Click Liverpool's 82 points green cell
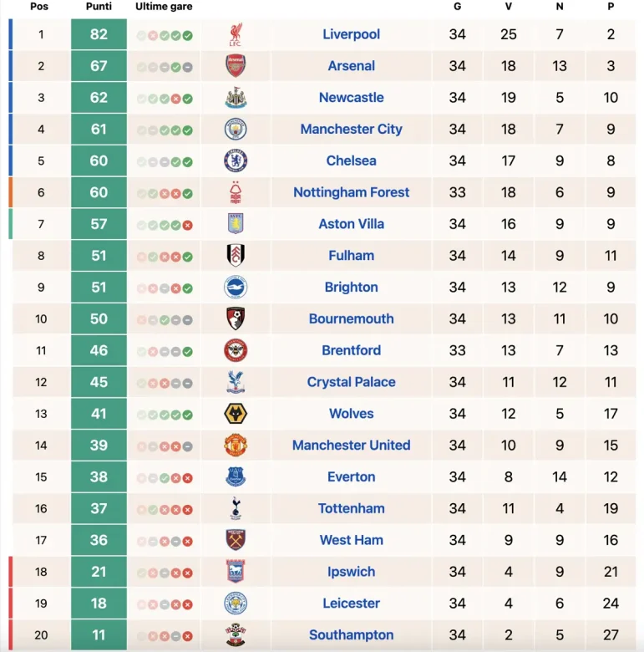644x652 pixels. click(99, 35)
